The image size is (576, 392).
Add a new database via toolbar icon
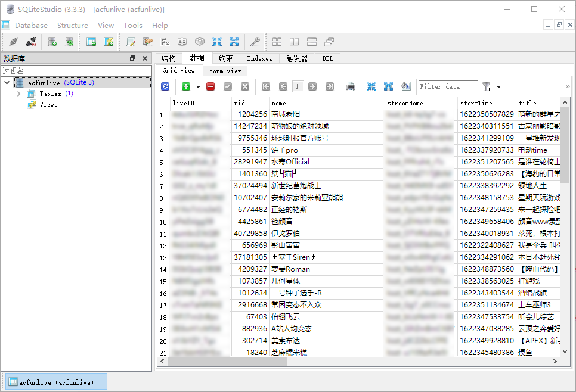(x=52, y=42)
